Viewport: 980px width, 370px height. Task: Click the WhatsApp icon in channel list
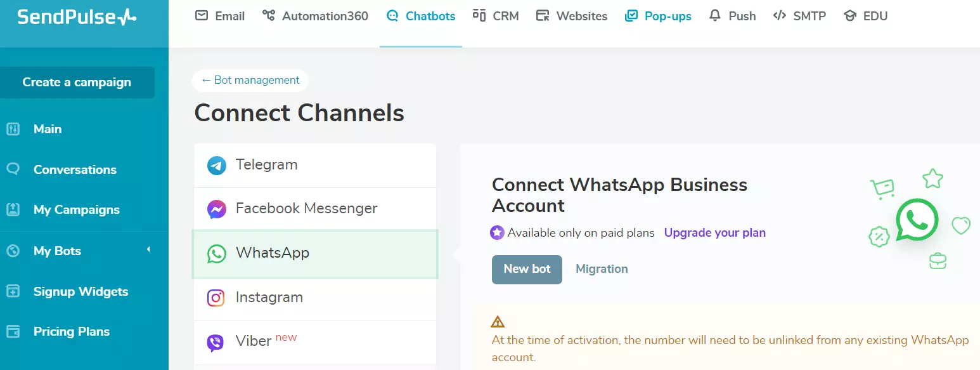[x=217, y=254]
